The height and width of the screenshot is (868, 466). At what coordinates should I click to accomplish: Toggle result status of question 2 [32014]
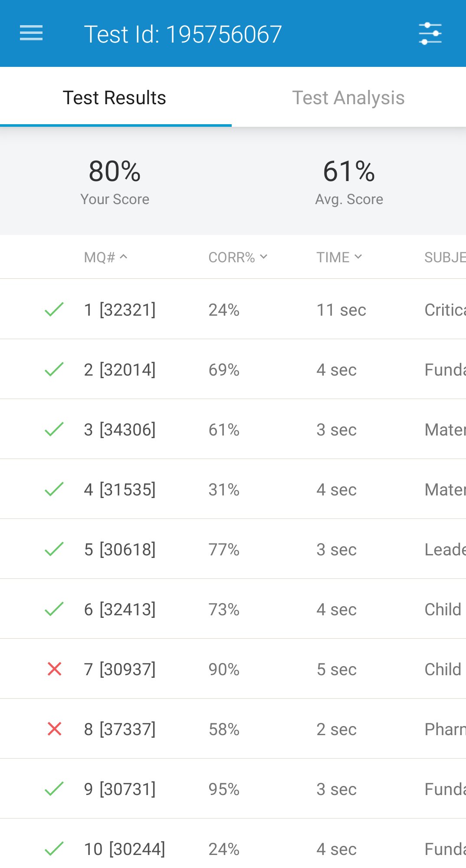click(54, 369)
